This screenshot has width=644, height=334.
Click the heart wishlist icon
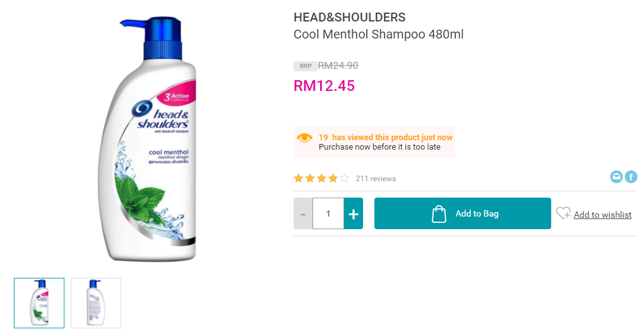(x=563, y=213)
